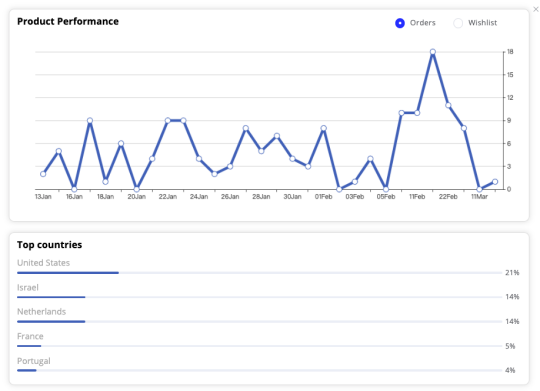Viewport: 540px width, 391px height.
Task: Click the 16Jan zero-value data point
Action: pos(74,189)
